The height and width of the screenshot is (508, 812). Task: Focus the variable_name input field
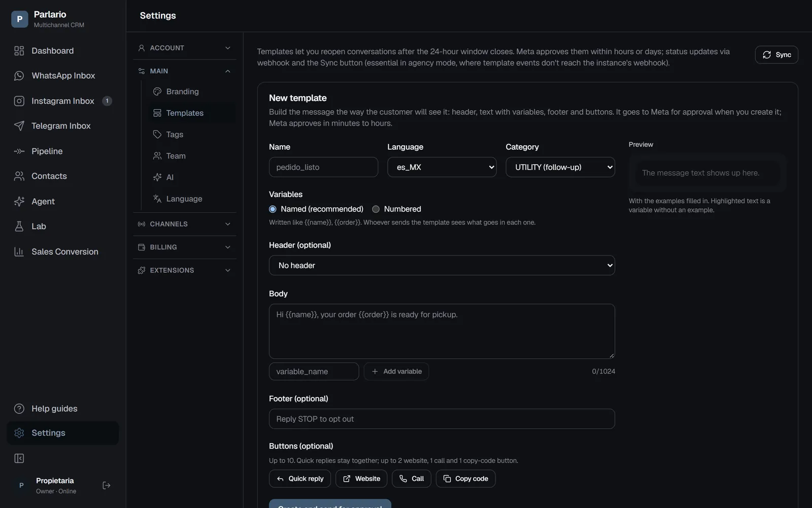coord(314,371)
